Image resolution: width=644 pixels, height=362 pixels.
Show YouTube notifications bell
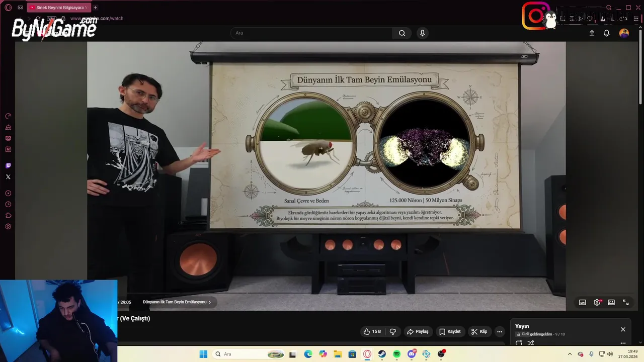click(607, 33)
